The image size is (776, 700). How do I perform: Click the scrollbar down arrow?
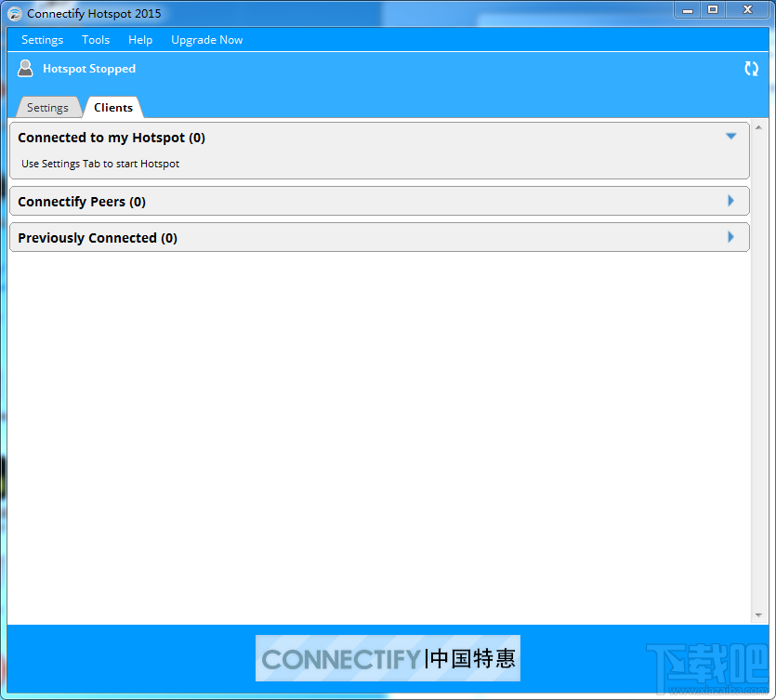[x=758, y=615]
